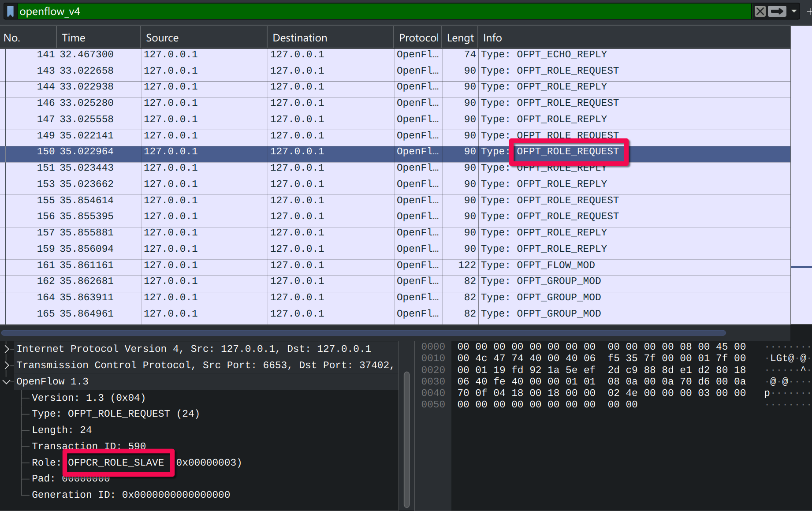812x511 pixels.
Task: Click the add filter button plus icon
Action: pos(808,11)
